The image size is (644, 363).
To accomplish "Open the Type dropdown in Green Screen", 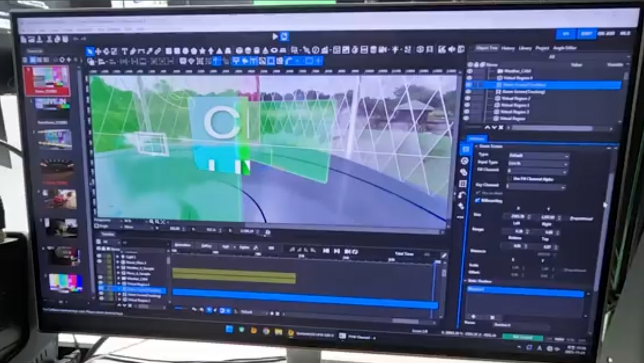I will (538, 155).
